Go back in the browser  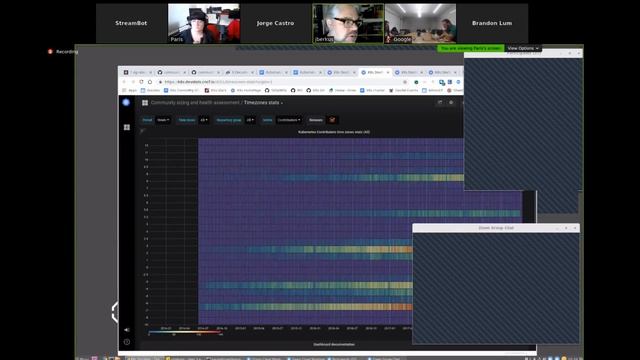tap(124, 82)
